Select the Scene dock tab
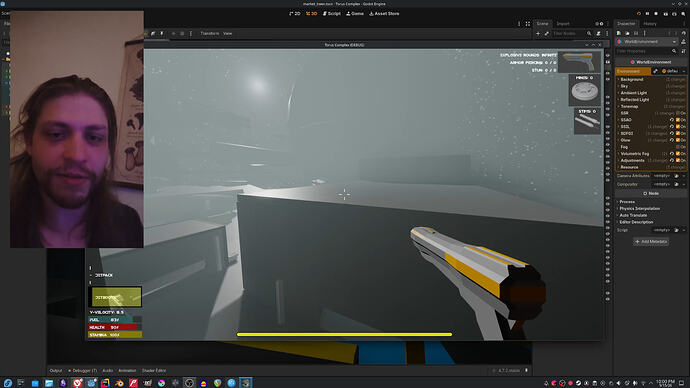Viewport: 690px width, 388px height. [x=543, y=24]
